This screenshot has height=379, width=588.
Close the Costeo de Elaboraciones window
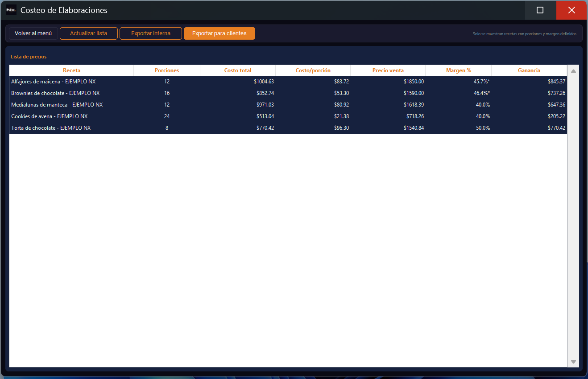(571, 10)
